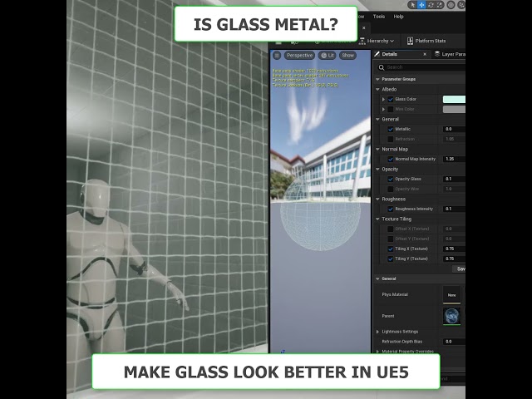
Task: Close the Details tab
Action: (x=425, y=54)
